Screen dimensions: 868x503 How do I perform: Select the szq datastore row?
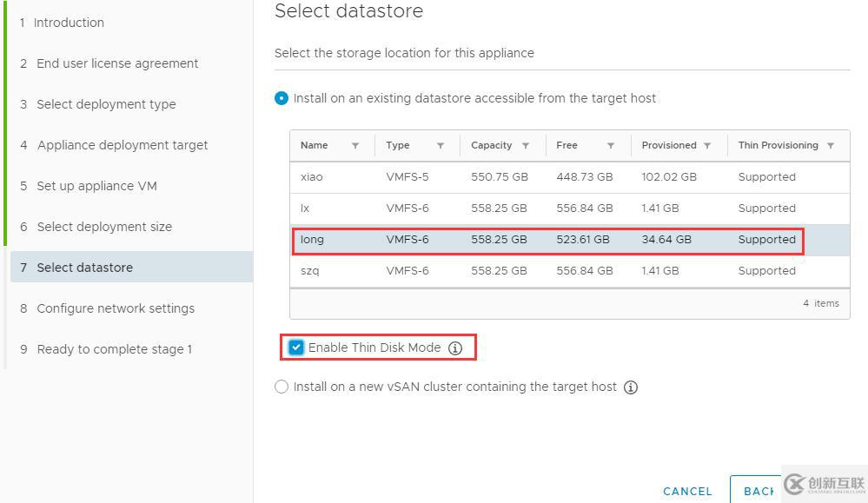(570, 271)
